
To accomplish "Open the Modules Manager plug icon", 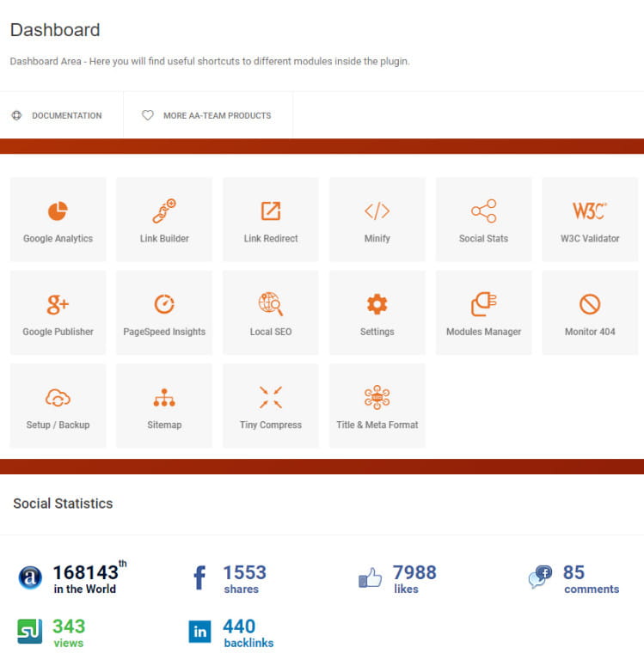I will point(483,304).
